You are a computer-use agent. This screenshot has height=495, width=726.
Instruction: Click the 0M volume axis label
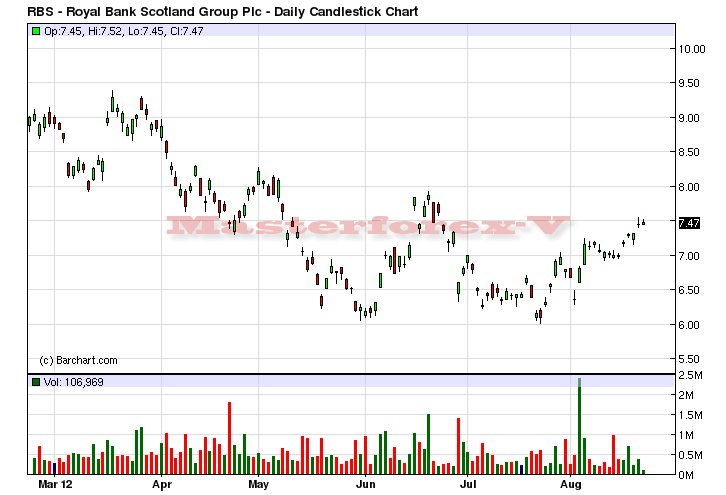tap(686, 475)
